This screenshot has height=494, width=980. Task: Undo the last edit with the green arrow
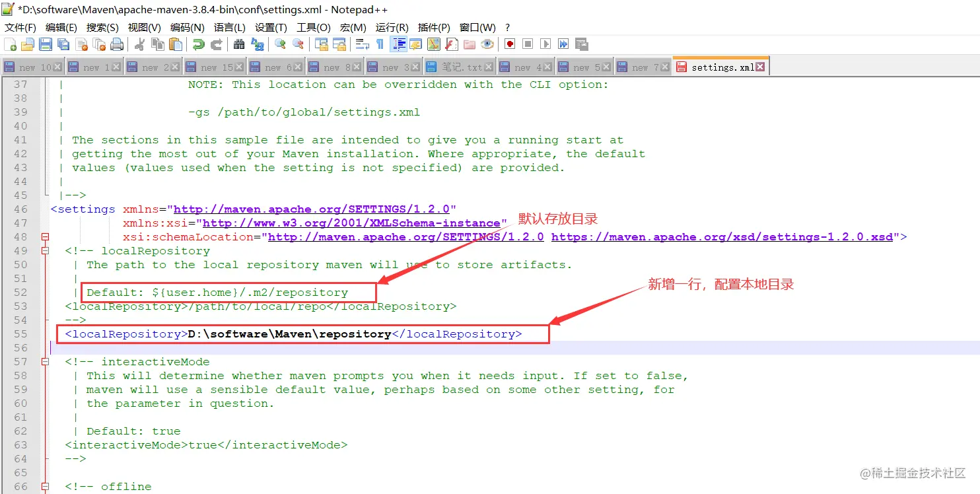click(x=198, y=44)
